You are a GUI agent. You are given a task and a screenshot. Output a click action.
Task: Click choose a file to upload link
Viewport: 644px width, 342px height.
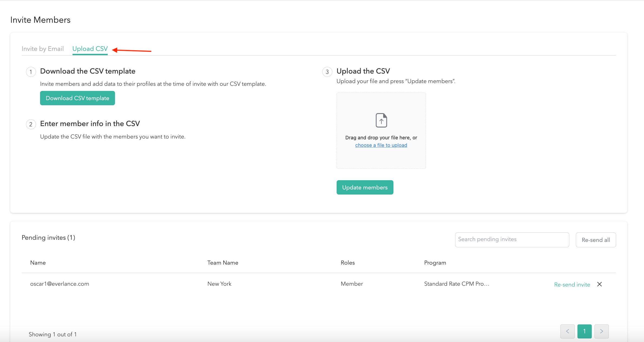(x=381, y=145)
